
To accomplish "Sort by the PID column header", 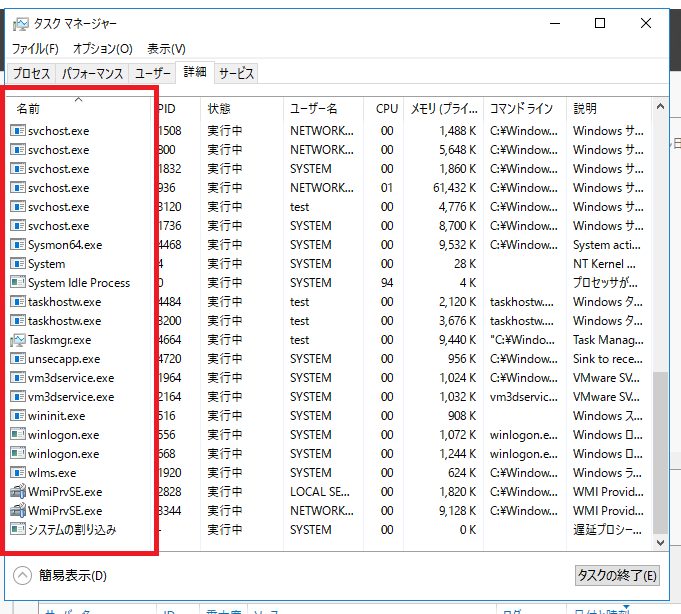I will tap(175, 108).
